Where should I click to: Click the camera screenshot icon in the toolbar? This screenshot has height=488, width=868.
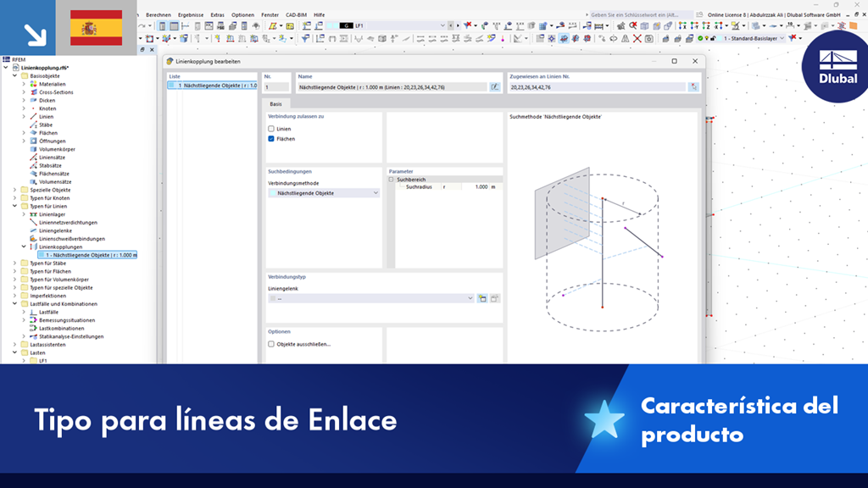pos(648,38)
